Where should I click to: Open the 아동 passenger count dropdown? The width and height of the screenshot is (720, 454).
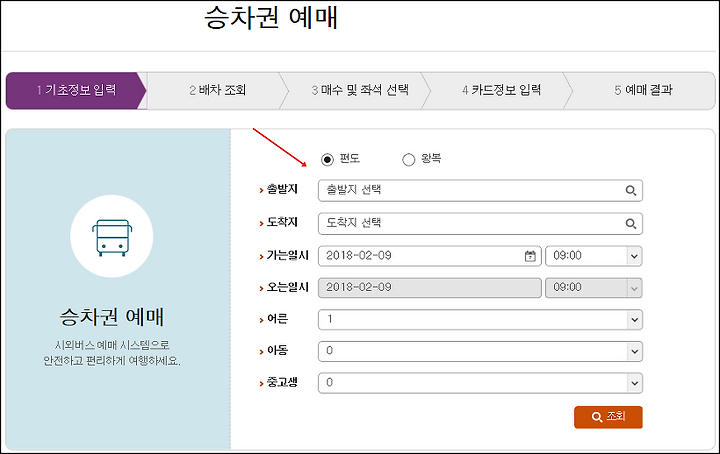(480, 351)
